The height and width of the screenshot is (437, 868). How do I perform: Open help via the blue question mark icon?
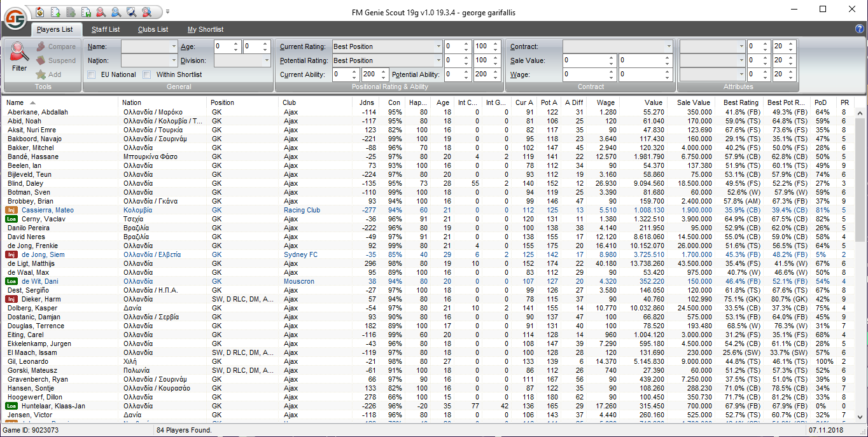tap(860, 29)
